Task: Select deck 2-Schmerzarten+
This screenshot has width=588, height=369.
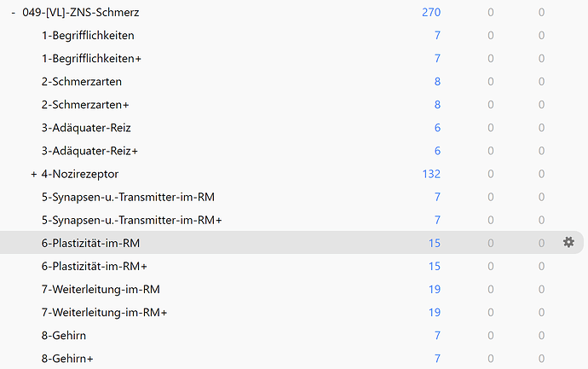Action: tap(84, 105)
